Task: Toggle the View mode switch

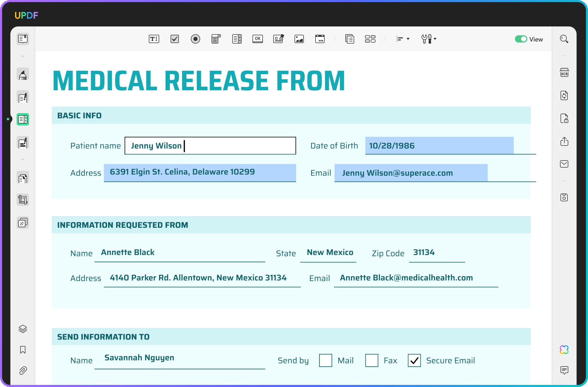Action: [x=521, y=38]
